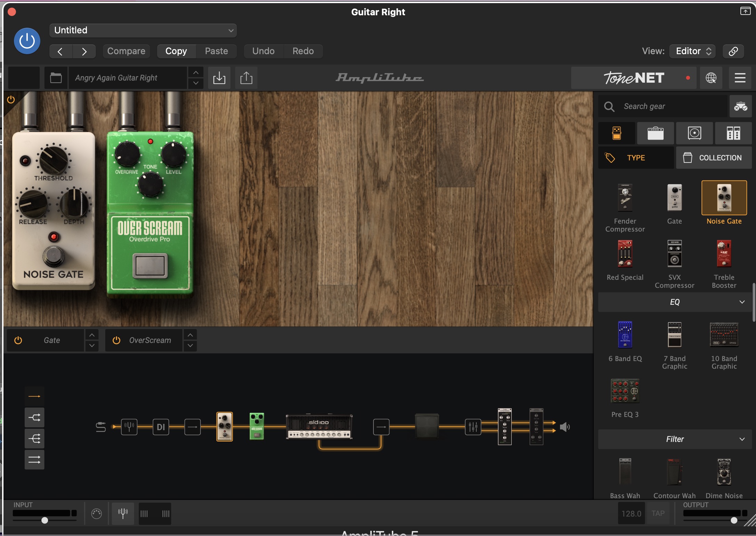Toggle the plugin power bypass button
Screen dimensions: 756x536
(27, 41)
